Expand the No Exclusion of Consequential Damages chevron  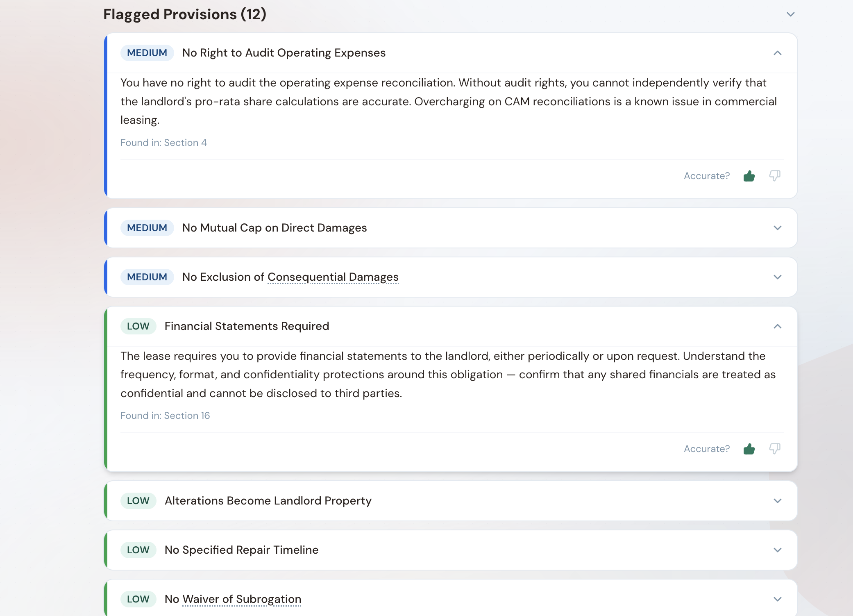777,277
